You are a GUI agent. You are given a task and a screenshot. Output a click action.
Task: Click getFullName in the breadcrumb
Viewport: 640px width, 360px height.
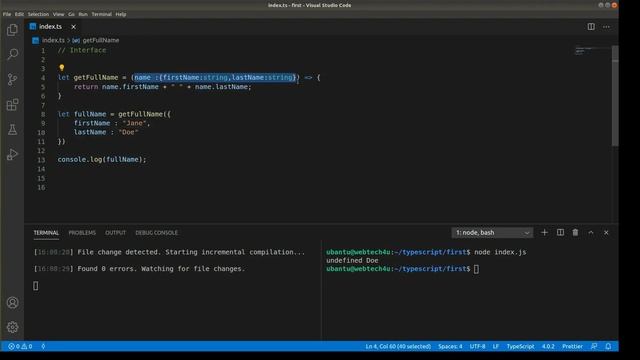[x=101, y=40]
